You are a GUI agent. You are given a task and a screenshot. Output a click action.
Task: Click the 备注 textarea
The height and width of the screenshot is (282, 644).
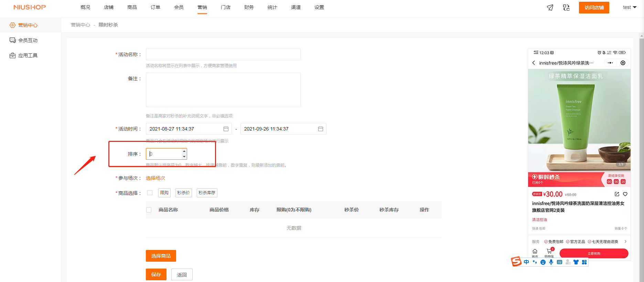223,90
